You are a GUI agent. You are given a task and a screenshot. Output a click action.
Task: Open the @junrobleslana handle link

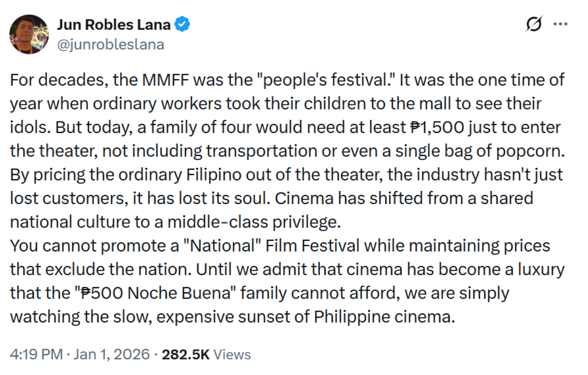(110, 45)
